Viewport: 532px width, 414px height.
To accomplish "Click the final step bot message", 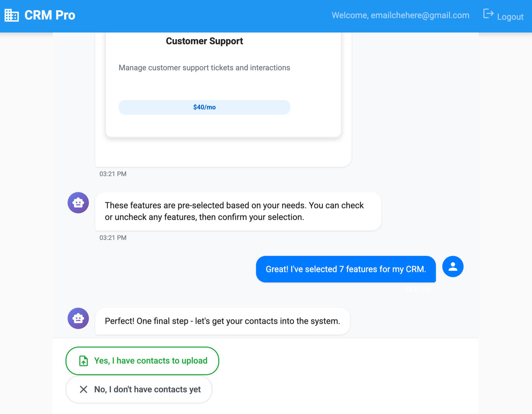I will [222, 321].
